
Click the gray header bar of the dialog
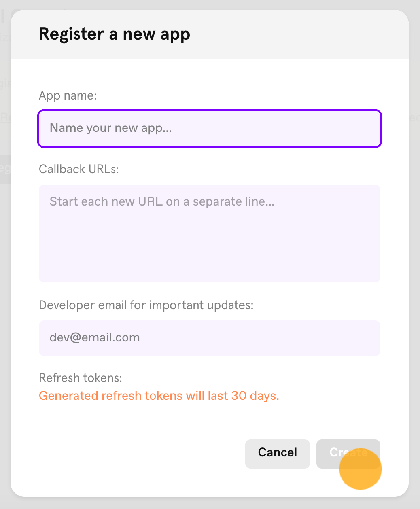210,34
